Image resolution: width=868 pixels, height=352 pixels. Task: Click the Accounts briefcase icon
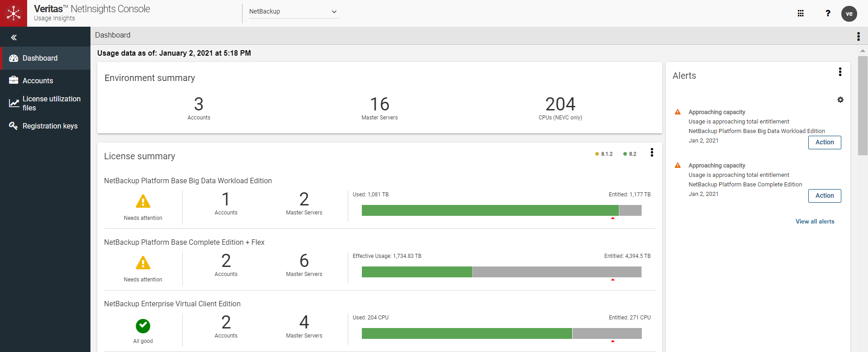point(14,80)
